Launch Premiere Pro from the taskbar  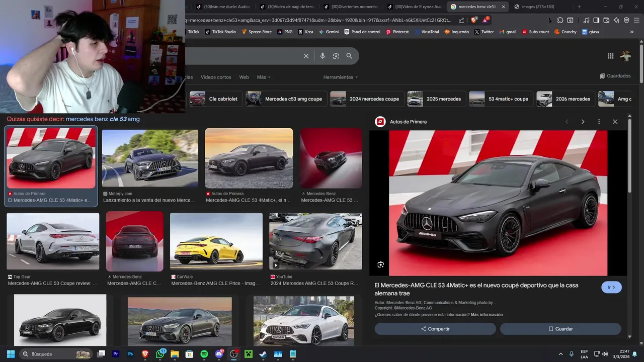point(116,354)
